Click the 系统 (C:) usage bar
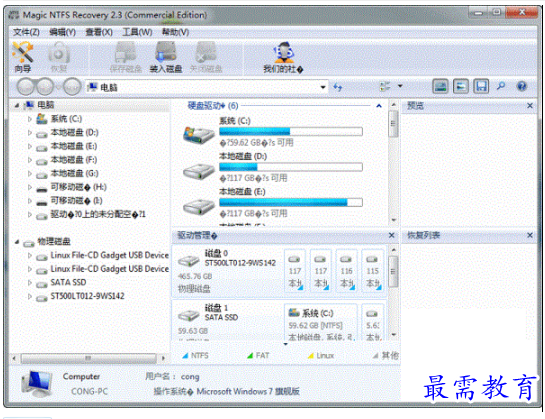The image size is (545, 419). (291, 131)
